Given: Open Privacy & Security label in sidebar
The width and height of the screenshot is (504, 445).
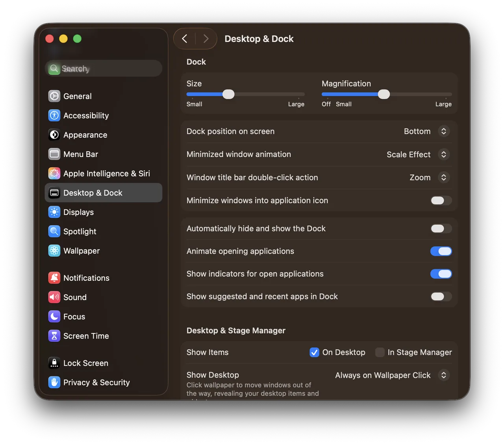Looking at the screenshot, I should click(96, 382).
